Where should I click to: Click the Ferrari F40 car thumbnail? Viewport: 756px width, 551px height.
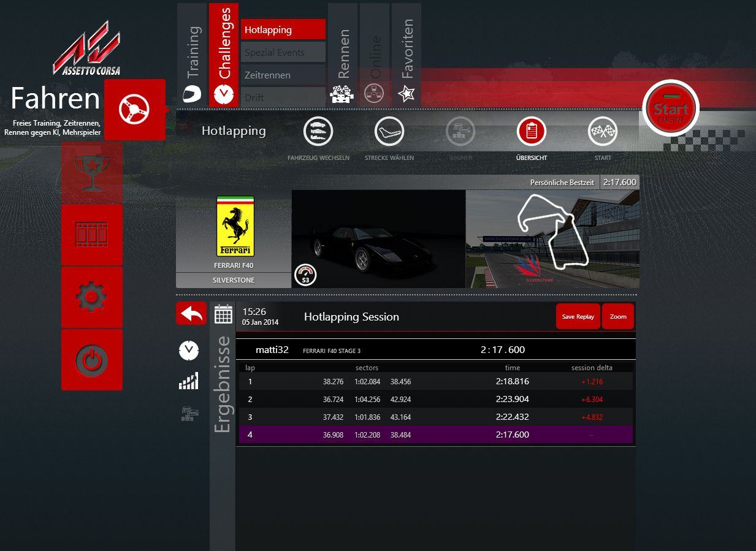pos(378,239)
